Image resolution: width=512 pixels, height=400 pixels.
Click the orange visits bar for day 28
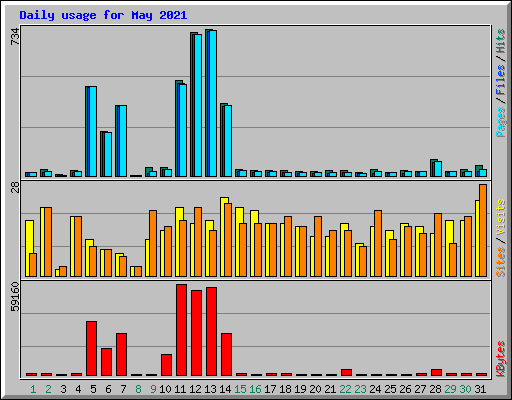tap(438, 245)
